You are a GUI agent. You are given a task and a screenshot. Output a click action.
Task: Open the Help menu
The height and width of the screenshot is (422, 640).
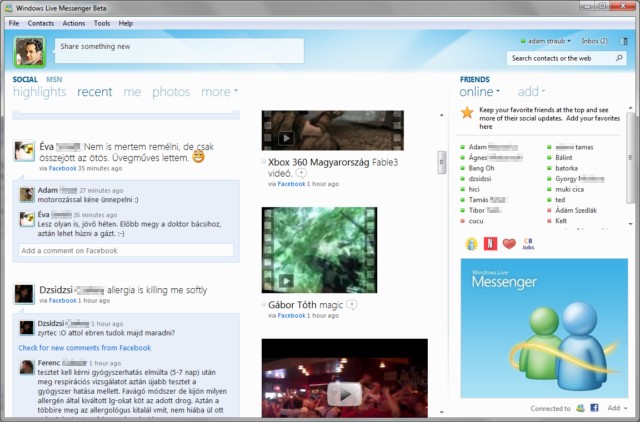pyautogui.click(x=126, y=23)
